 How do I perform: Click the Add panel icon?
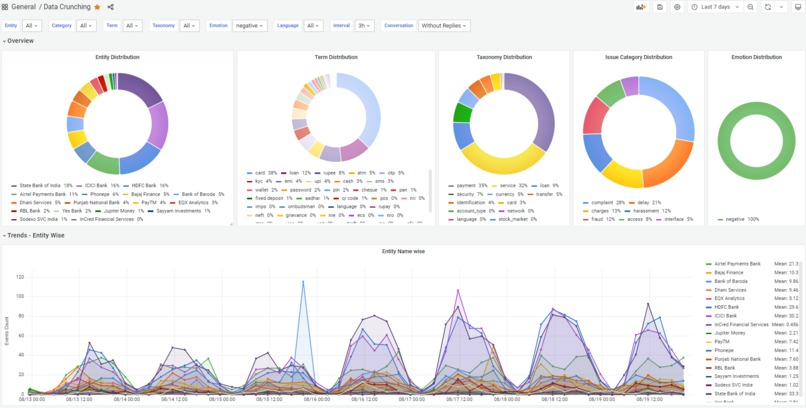coord(641,7)
